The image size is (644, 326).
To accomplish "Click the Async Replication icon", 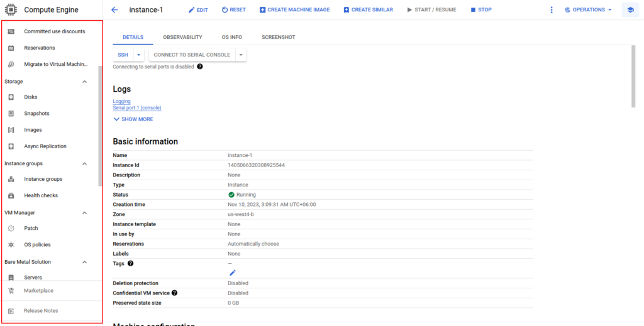I will (11, 146).
